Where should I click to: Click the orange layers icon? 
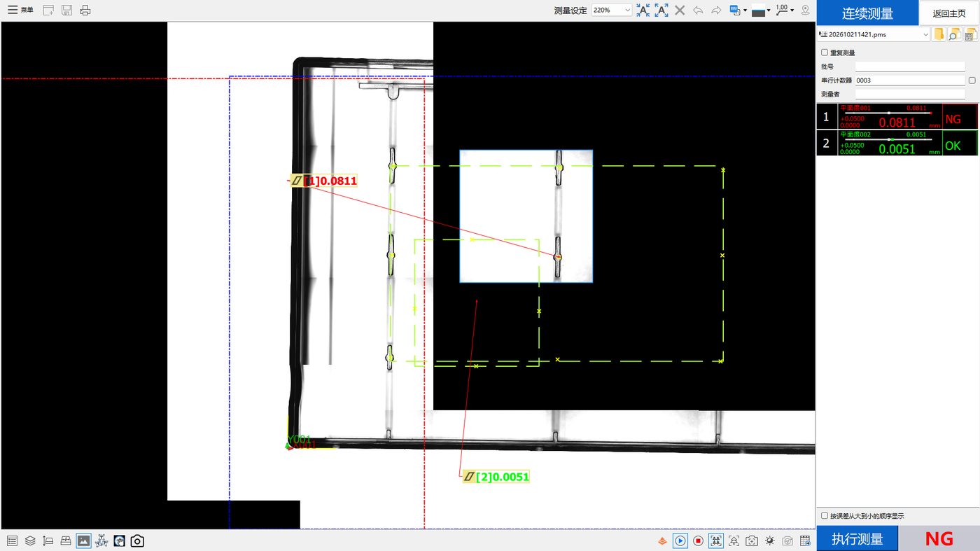point(661,540)
